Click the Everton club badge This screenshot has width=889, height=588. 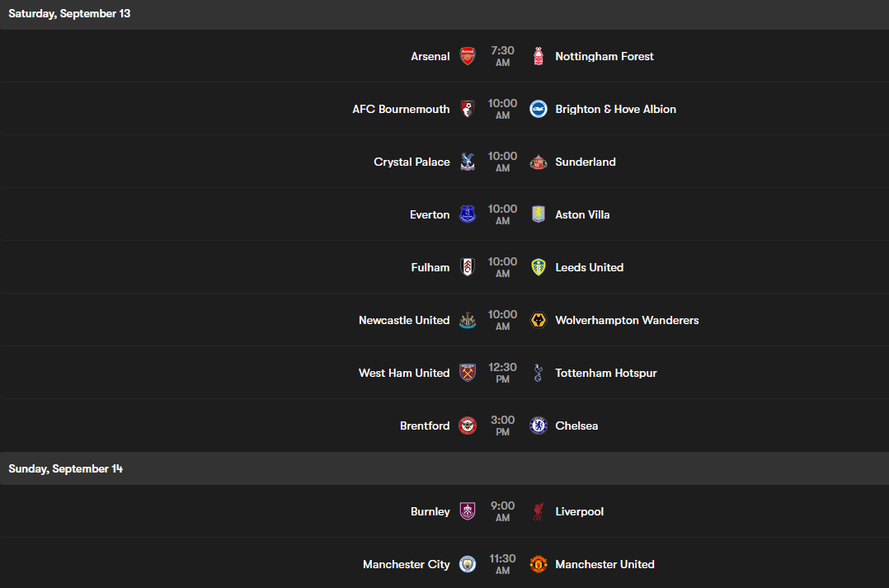pos(467,214)
